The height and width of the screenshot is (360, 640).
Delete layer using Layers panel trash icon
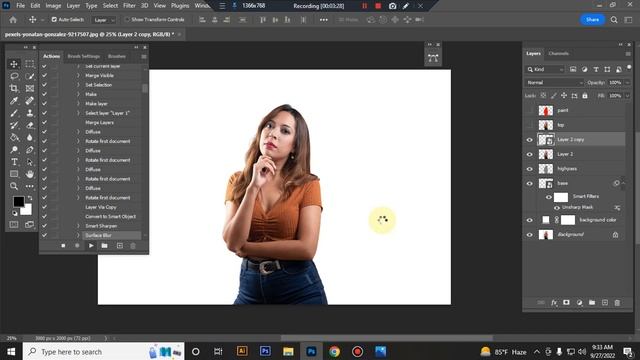coord(617,302)
